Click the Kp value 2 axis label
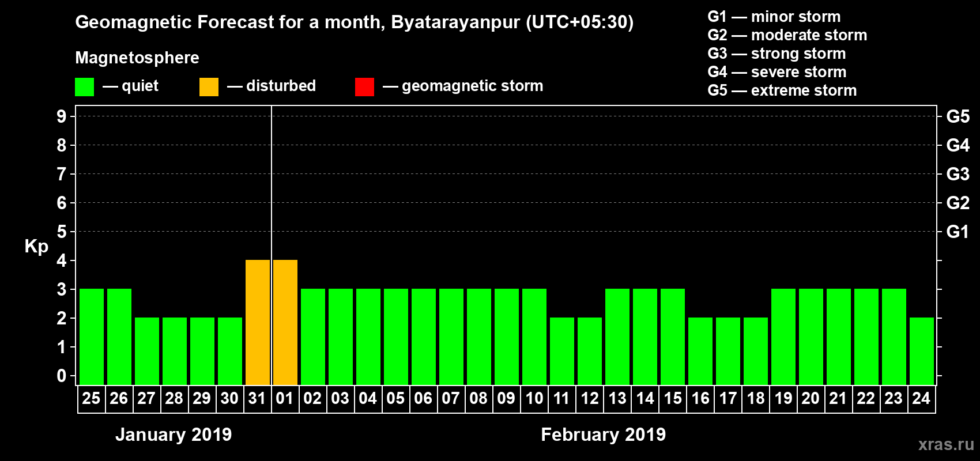This screenshot has width=980, height=461. (x=62, y=318)
